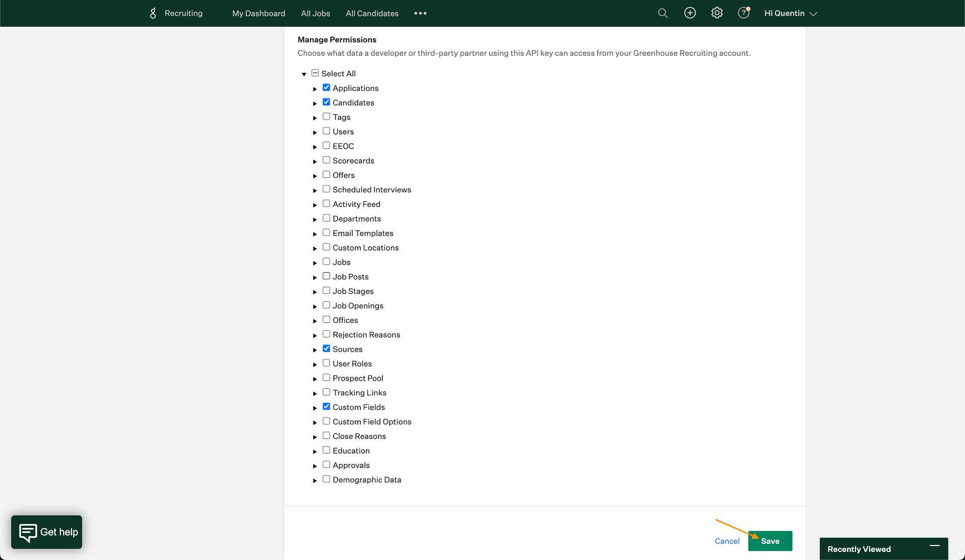Open the search icon overlay

coord(663,14)
